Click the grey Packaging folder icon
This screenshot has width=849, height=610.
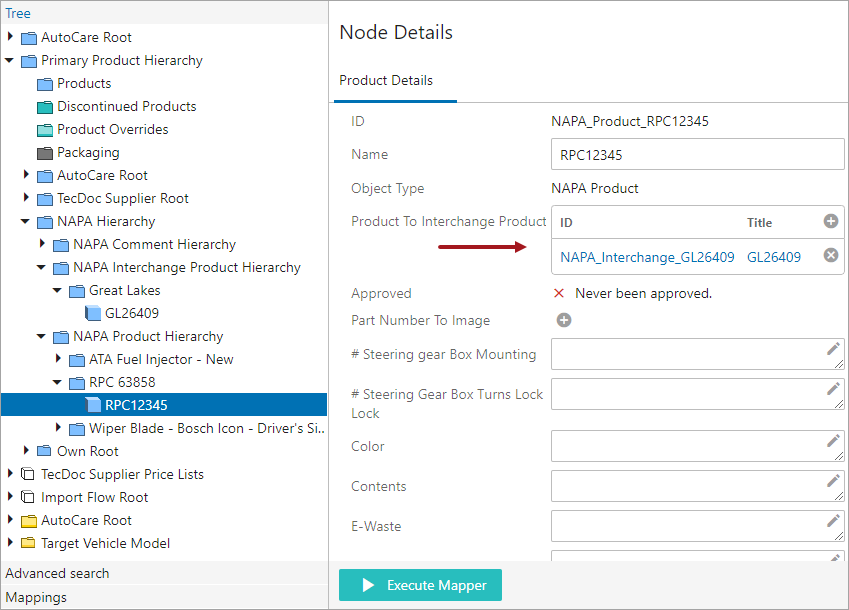[x=45, y=153]
